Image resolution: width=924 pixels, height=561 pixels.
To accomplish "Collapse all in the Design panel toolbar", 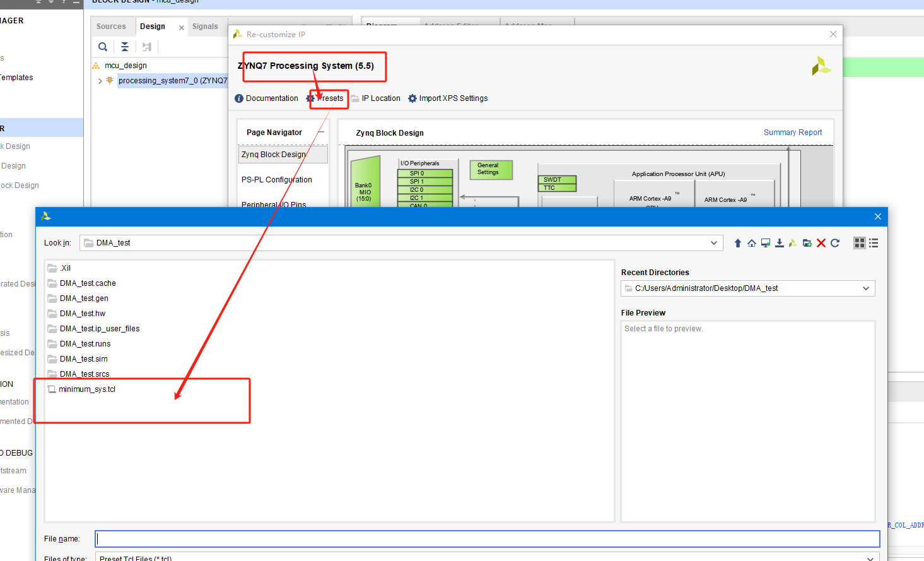I will 125,47.
